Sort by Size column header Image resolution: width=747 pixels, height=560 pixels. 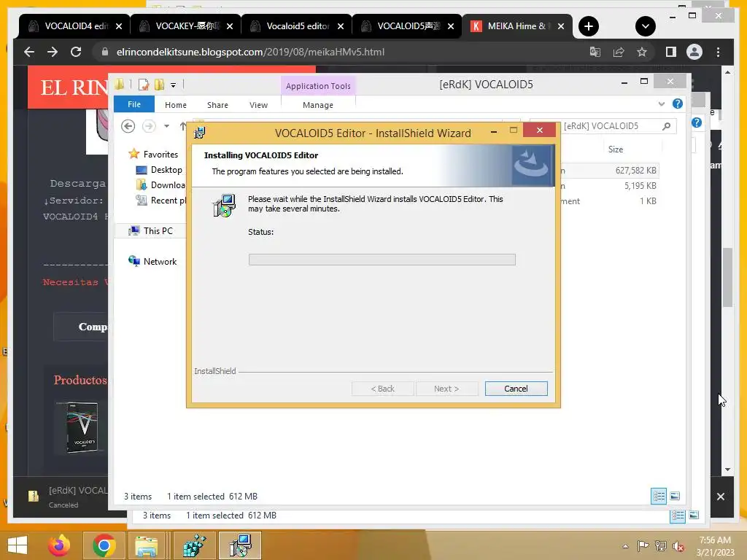pyautogui.click(x=616, y=149)
